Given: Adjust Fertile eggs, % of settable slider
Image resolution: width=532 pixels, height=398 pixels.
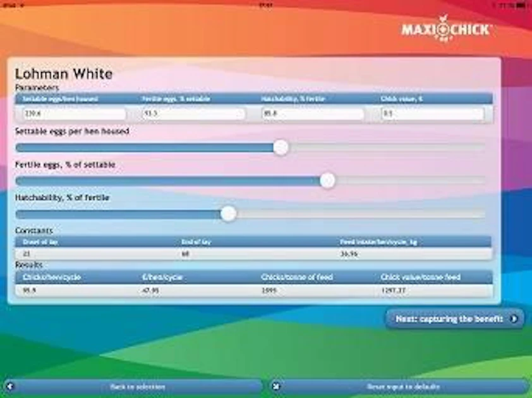Looking at the screenshot, I should coord(327,181).
